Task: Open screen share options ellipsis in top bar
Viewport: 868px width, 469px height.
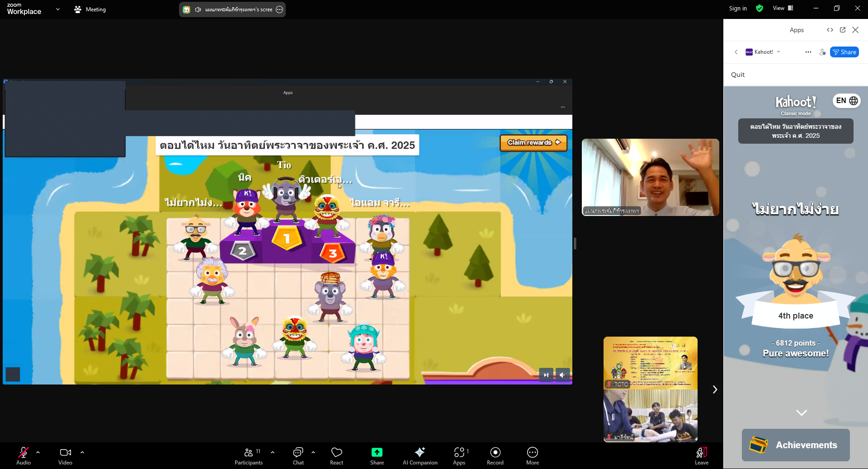Action: pos(279,9)
